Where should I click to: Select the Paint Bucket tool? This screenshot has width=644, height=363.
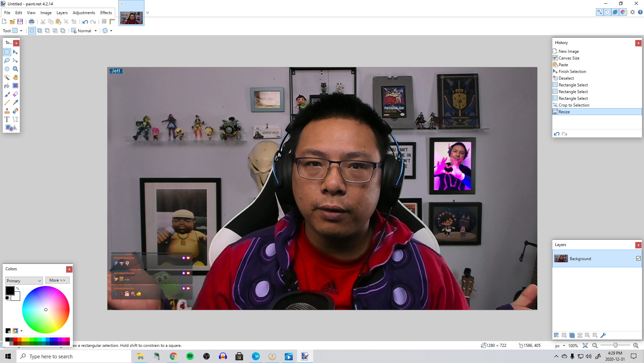[7, 86]
